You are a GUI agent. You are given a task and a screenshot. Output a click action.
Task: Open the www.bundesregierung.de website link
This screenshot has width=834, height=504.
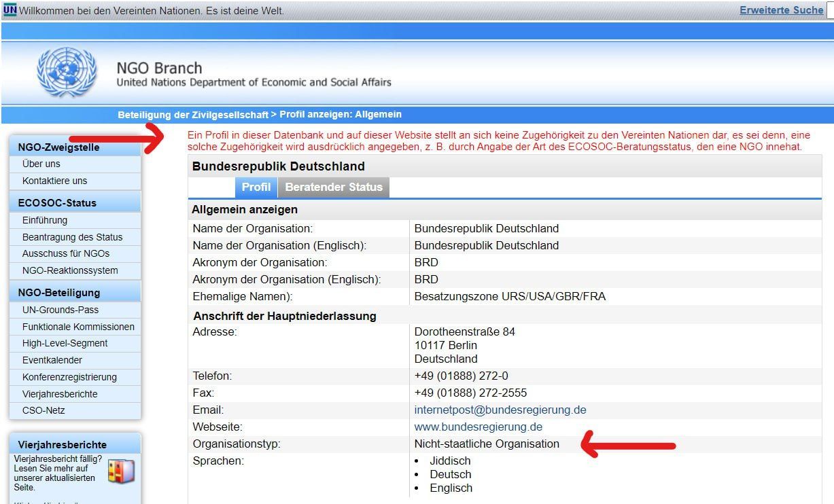(479, 427)
